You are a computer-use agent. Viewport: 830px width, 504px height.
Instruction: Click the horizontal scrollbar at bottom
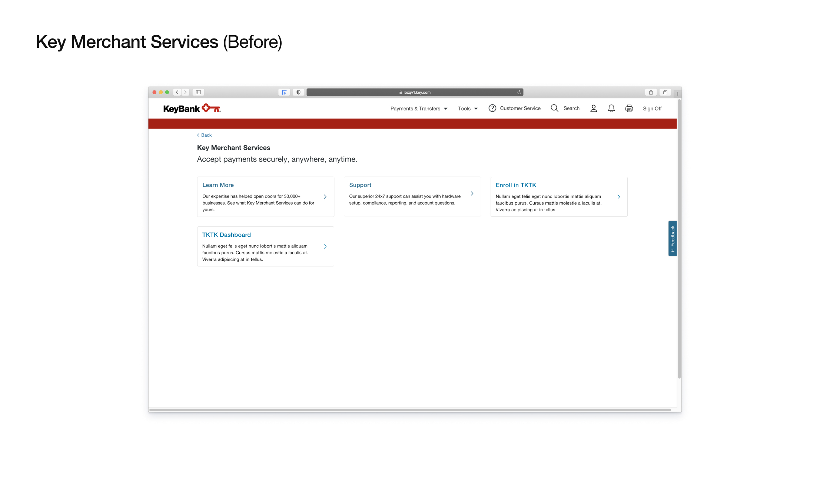[x=410, y=410]
